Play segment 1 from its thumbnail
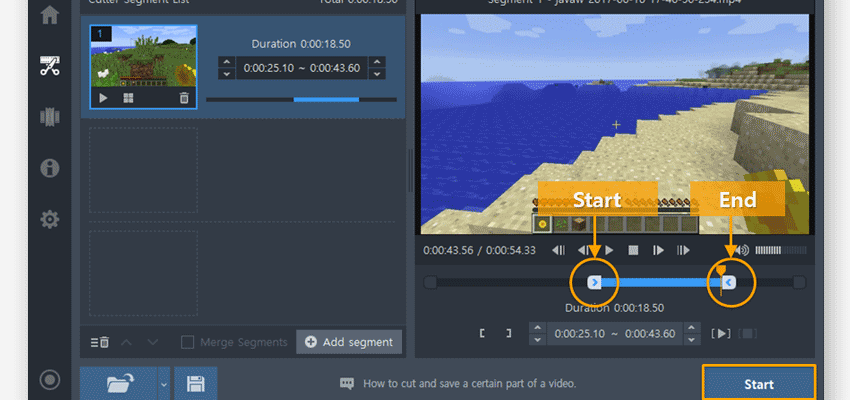Viewport: 850px width, 400px height. 103,98
